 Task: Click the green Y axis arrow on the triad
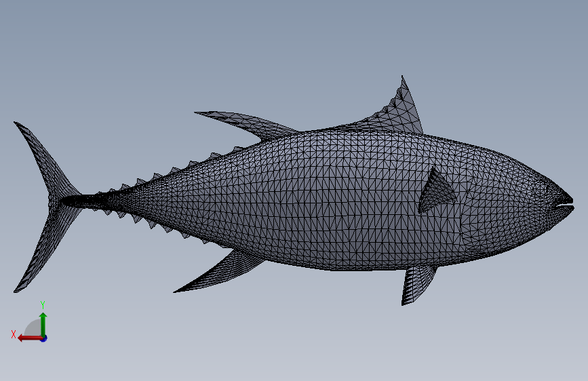click(43, 325)
